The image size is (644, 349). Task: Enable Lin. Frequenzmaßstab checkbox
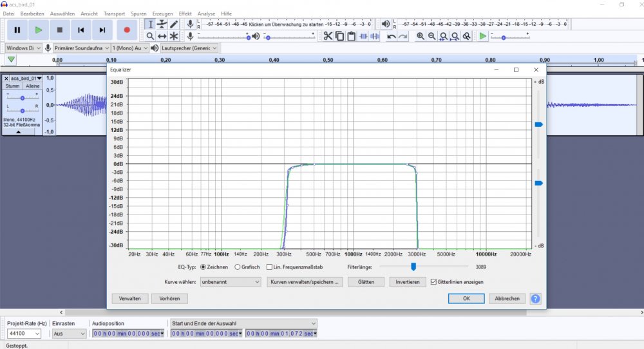tap(270, 267)
